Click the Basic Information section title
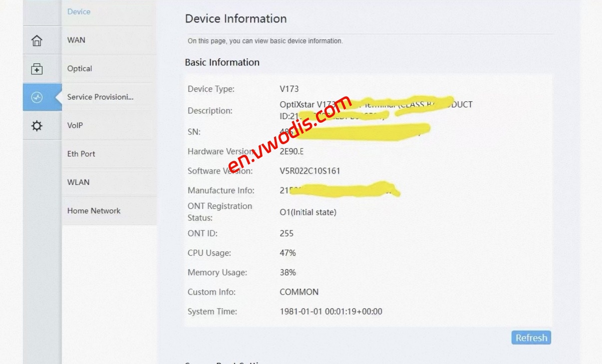 (222, 62)
